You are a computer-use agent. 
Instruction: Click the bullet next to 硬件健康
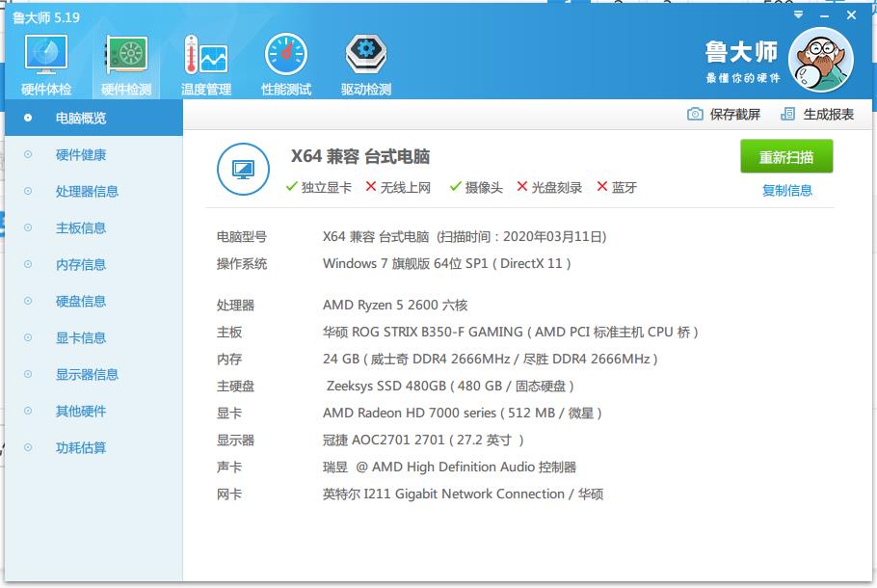coord(28,154)
